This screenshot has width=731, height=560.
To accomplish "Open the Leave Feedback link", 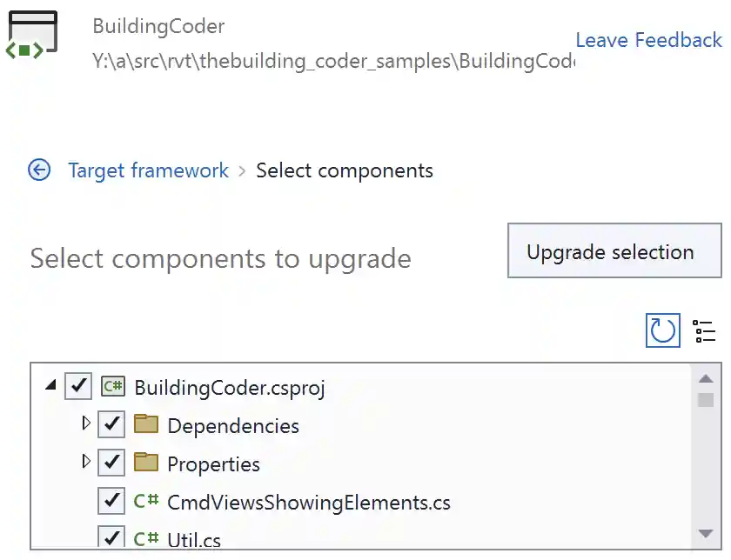I will pyautogui.click(x=648, y=40).
